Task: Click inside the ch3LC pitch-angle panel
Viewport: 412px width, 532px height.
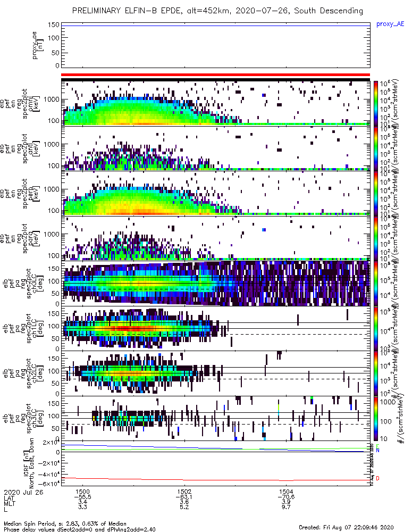Action: click(x=216, y=418)
